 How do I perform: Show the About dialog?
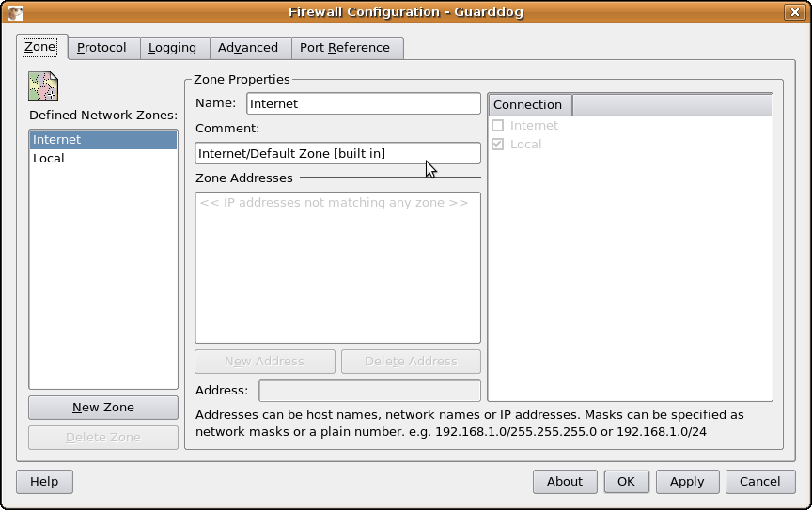pyautogui.click(x=565, y=481)
